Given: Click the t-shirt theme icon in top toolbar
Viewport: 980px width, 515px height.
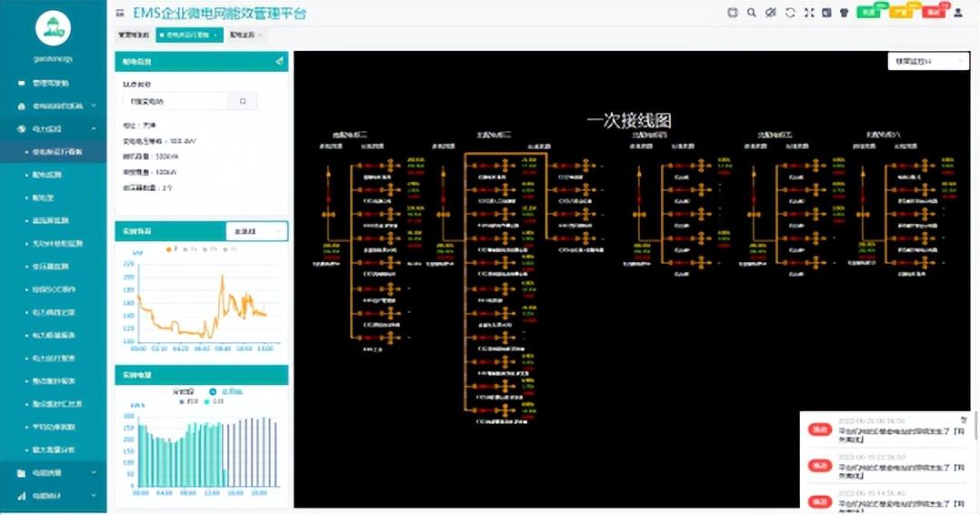Looking at the screenshot, I should 843,13.
